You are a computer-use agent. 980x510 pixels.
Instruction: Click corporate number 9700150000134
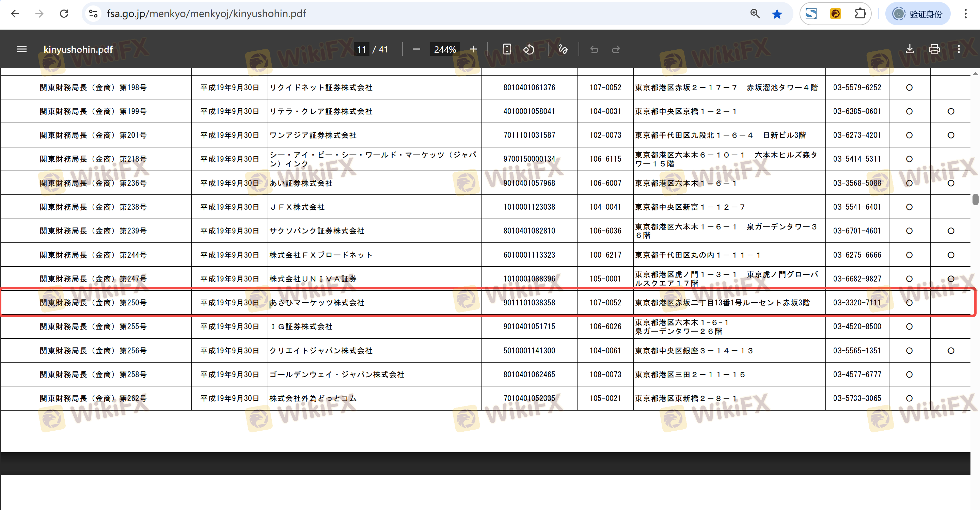[529, 159]
